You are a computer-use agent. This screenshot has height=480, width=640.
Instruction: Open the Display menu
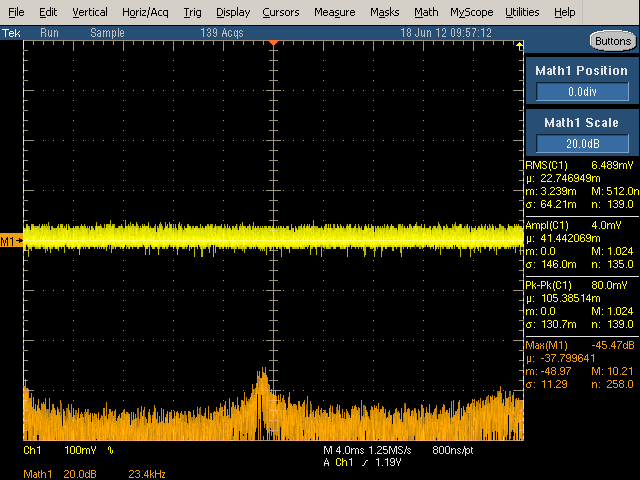click(233, 12)
